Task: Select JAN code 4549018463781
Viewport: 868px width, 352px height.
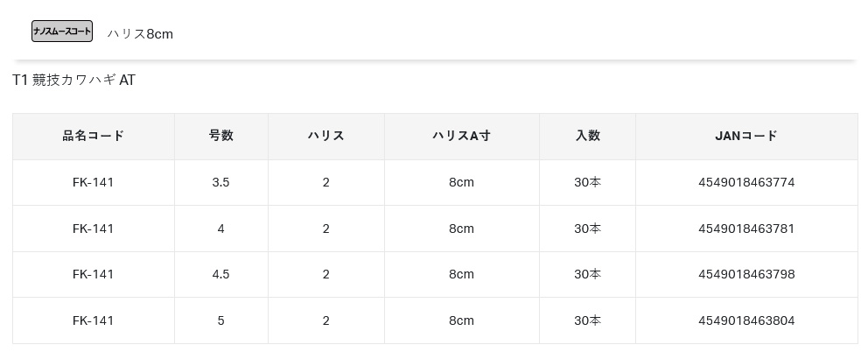Action: (x=746, y=229)
